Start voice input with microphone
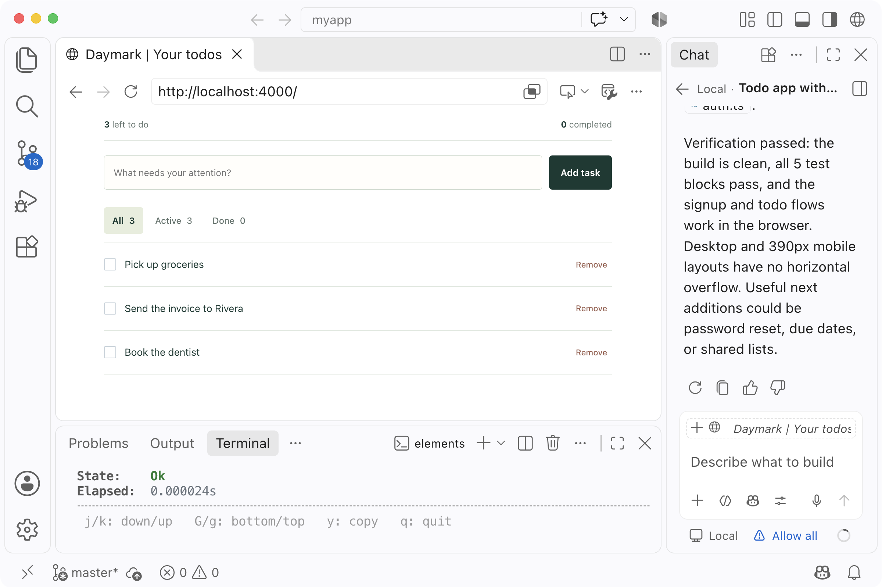This screenshot has width=882, height=588. (x=816, y=501)
